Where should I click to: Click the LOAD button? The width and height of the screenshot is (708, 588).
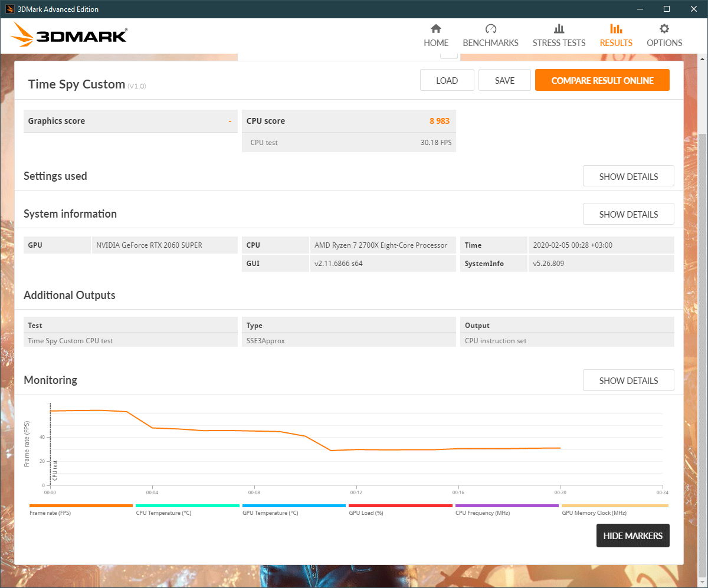click(x=447, y=80)
